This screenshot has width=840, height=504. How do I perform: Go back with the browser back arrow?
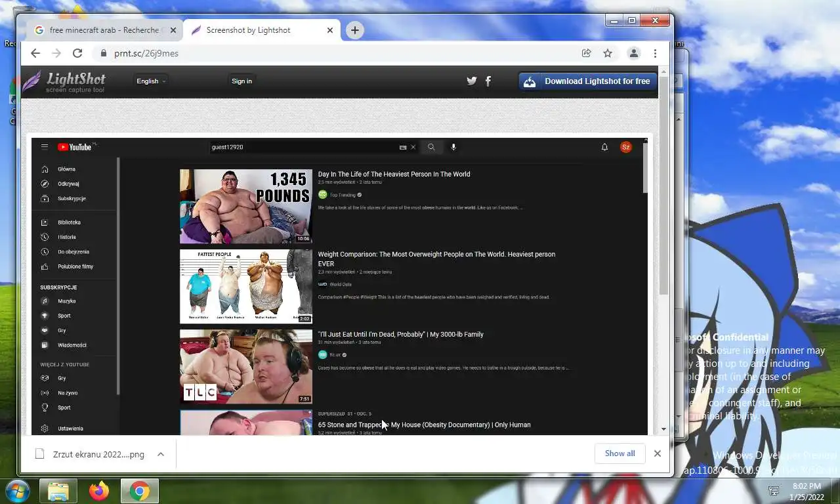coord(35,53)
